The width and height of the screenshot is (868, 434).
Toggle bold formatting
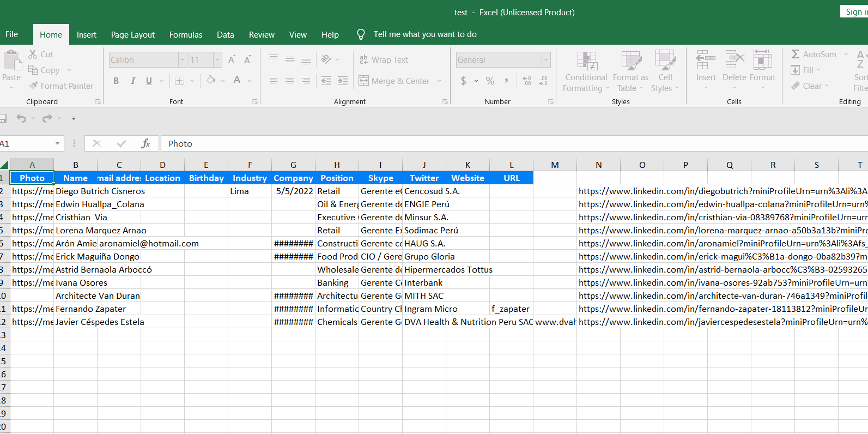coord(116,81)
